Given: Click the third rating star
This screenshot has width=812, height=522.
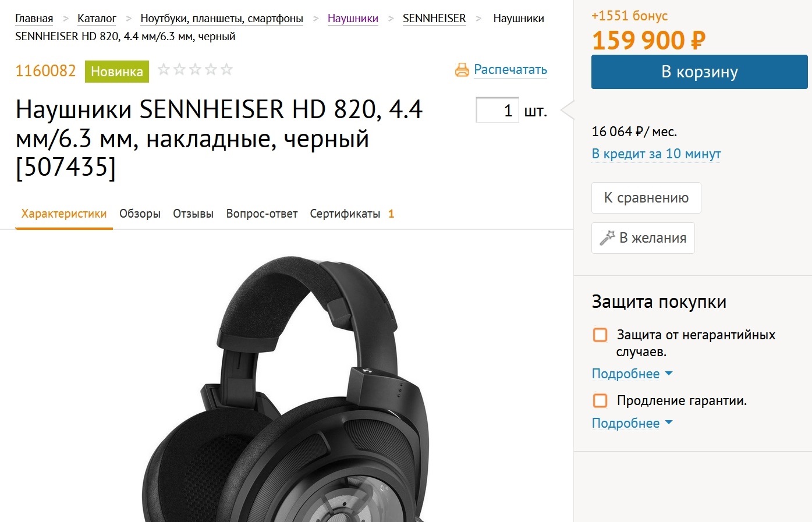Looking at the screenshot, I should pyautogui.click(x=196, y=70).
